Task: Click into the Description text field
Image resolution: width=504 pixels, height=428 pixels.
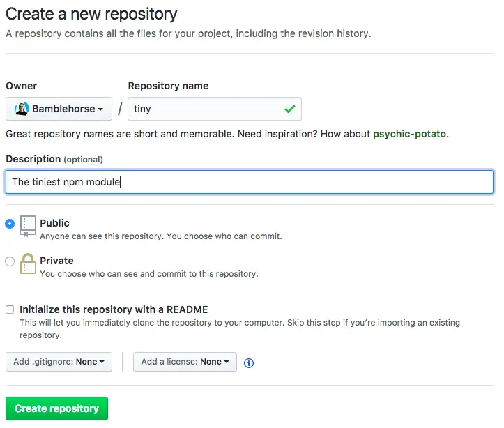Action: click(x=250, y=182)
